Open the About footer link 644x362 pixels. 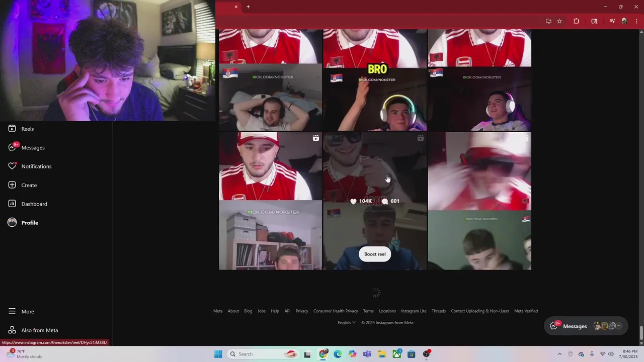(x=233, y=311)
